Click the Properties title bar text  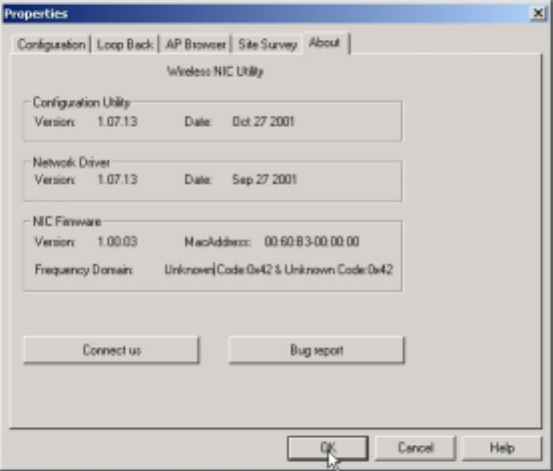point(36,14)
